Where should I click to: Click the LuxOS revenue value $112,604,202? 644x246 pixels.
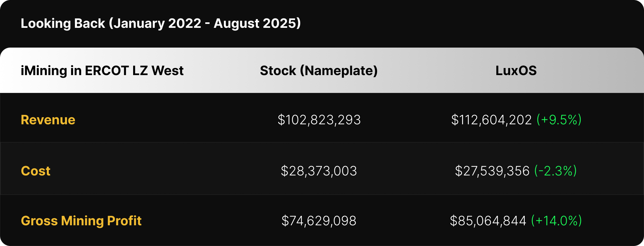(x=491, y=120)
